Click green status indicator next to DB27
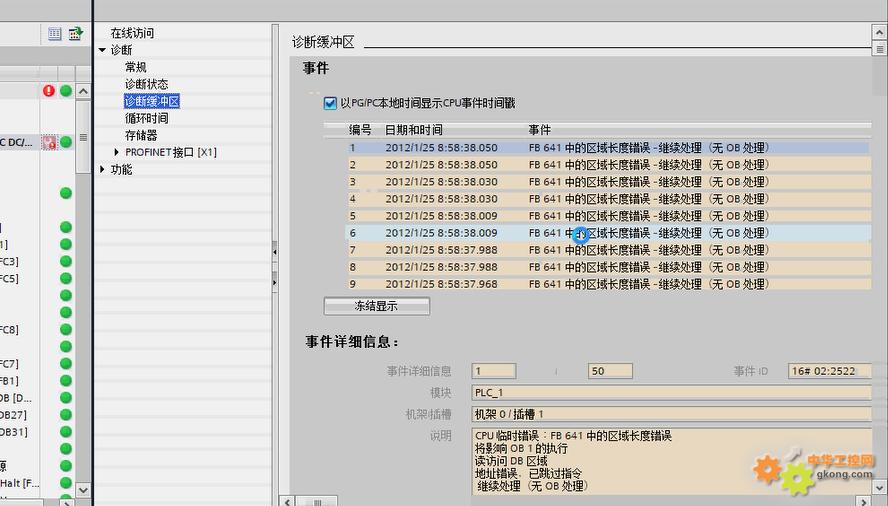 [x=66, y=415]
